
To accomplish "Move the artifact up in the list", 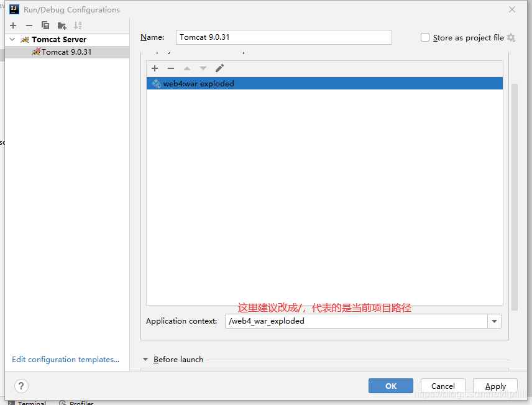I will [187, 68].
